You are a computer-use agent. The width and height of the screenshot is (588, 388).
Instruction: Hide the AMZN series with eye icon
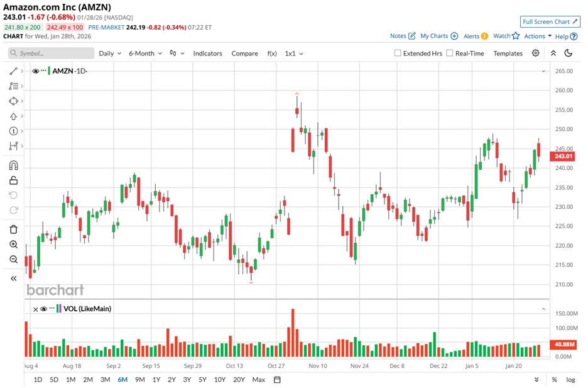pos(35,71)
